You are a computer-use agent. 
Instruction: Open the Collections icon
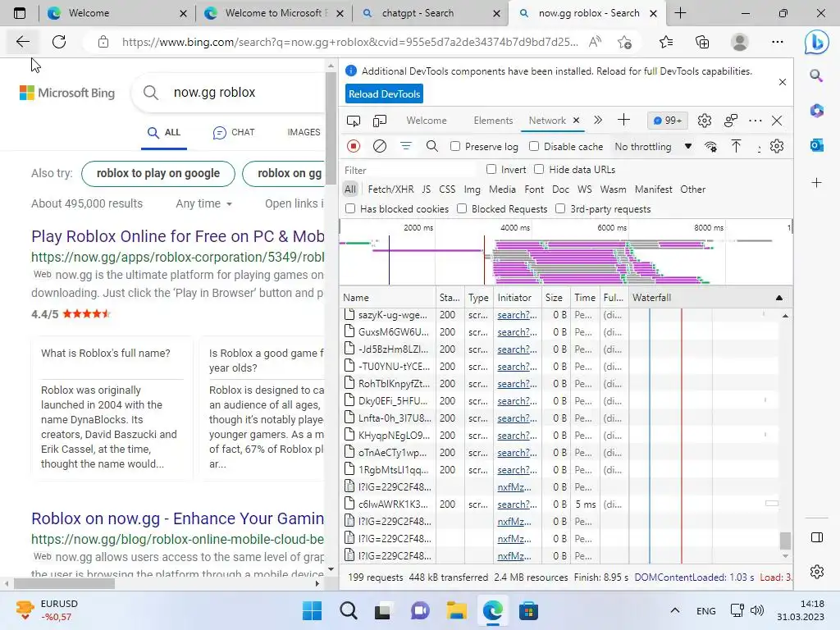click(702, 42)
